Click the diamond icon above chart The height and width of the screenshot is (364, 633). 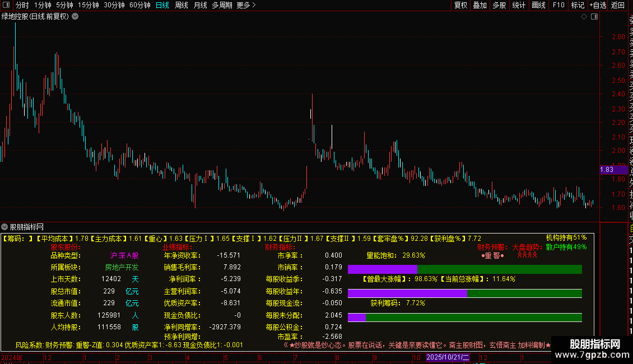584,17
